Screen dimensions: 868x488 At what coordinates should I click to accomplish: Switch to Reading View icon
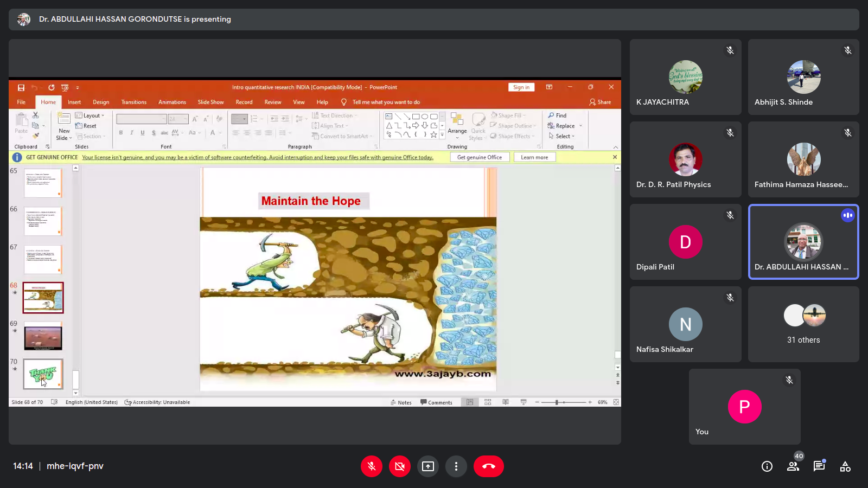pyautogui.click(x=506, y=402)
